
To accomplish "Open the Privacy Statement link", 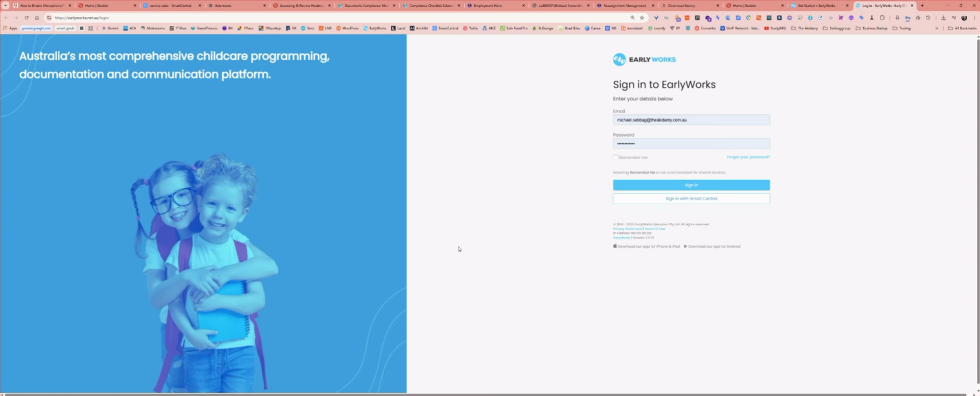I will [x=627, y=229].
